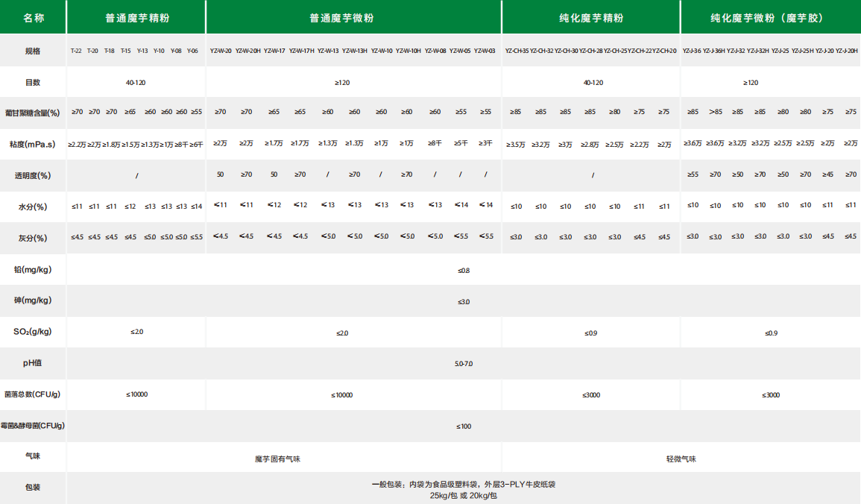861x504 pixels.
Task: Select the 轻微气味 odor cell
Action: (681, 459)
